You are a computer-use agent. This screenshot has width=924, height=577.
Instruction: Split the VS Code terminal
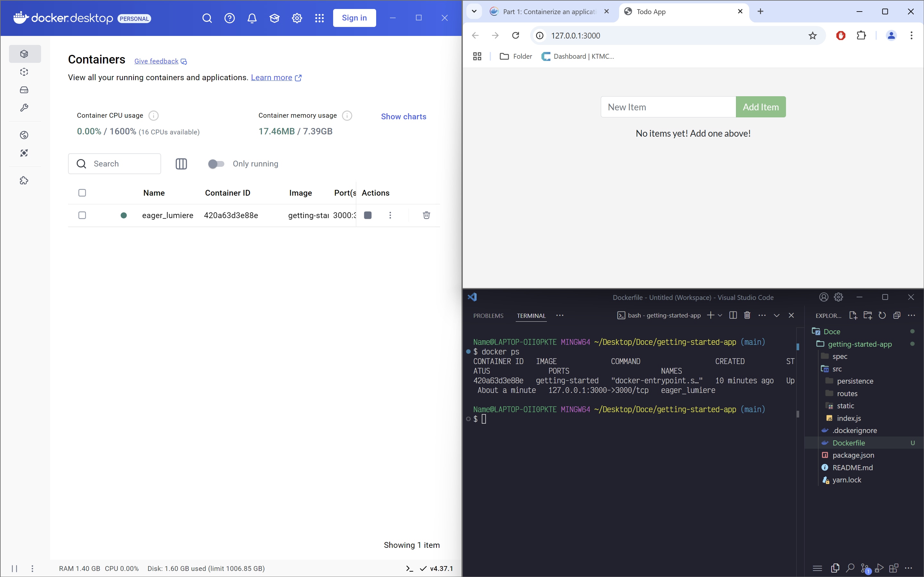tap(733, 315)
